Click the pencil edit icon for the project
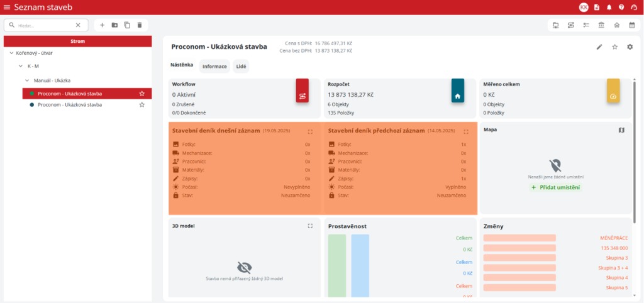Image resolution: width=644 pixels, height=303 pixels. [599, 47]
